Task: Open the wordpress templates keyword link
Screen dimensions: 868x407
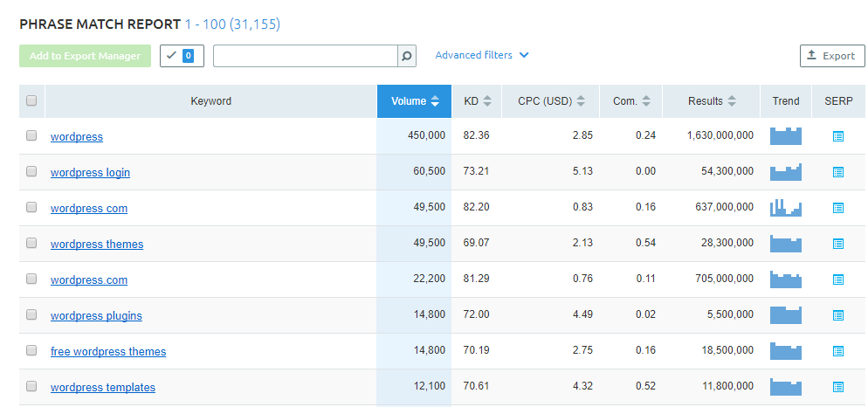Action: coord(103,388)
